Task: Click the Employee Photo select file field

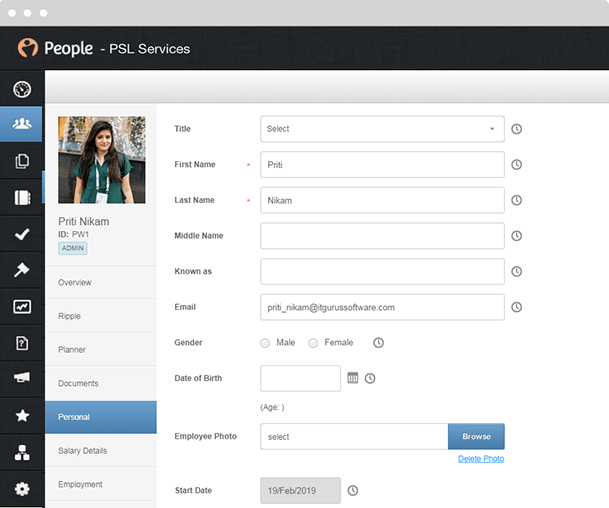Action: pos(354,437)
